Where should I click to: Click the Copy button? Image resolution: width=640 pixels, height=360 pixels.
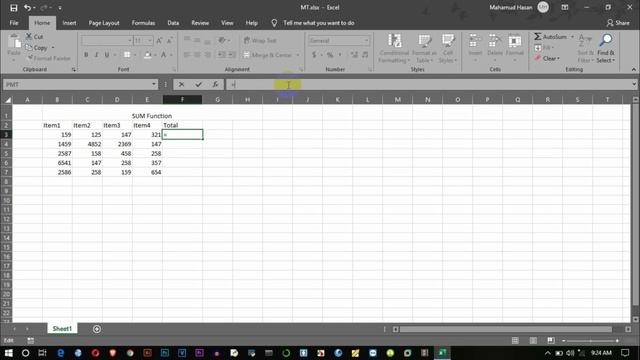click(37, 48)
